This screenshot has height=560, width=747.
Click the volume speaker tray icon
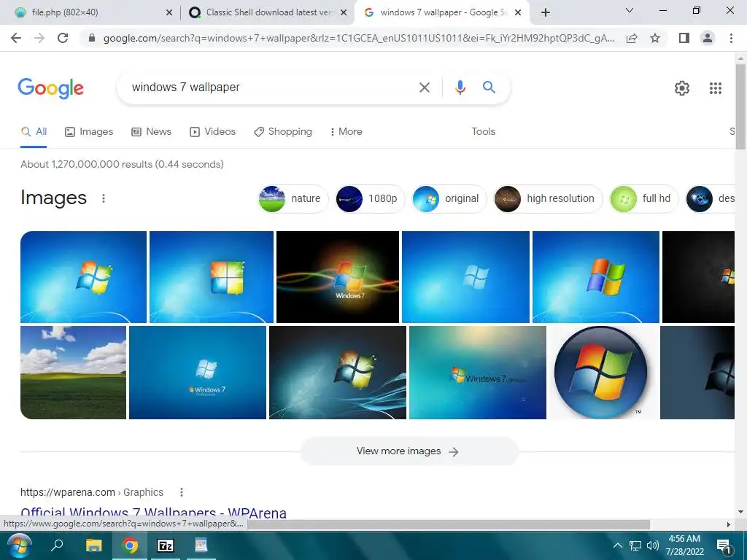(653, 545)
